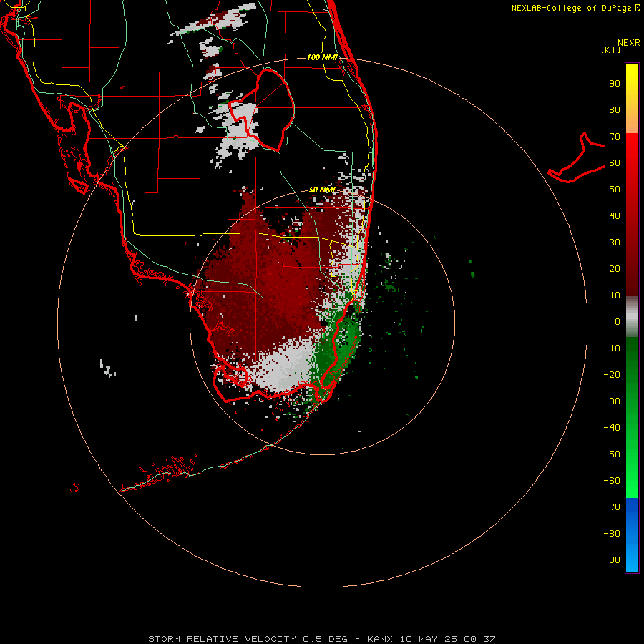Image resolution: width=644 pixels, height=644 pixels.
Task: Click the "70" value on velocity scale
Action: [615, 137]
